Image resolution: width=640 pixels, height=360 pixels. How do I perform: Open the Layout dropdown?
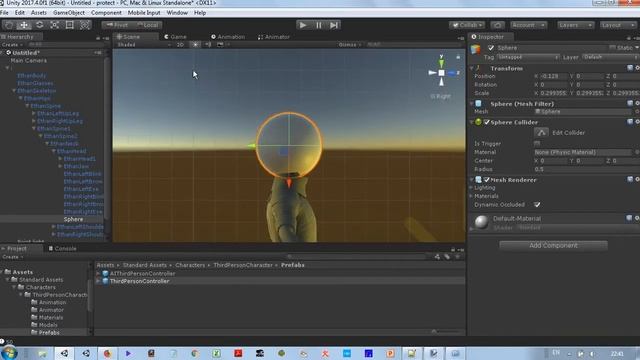point(618,25)
